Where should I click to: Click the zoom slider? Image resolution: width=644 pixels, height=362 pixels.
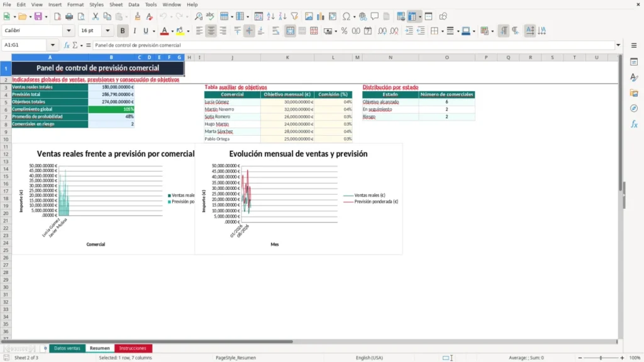point(601,358)
